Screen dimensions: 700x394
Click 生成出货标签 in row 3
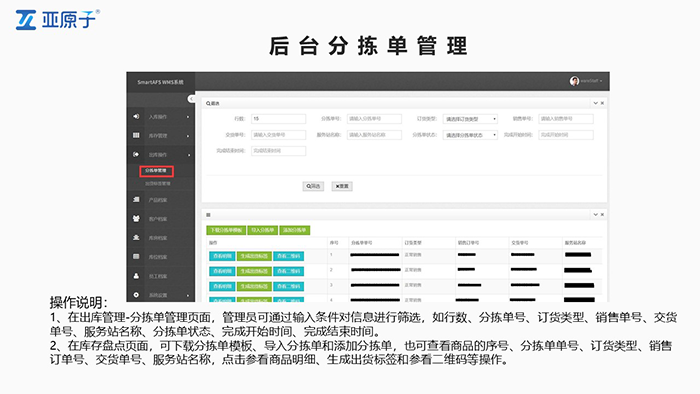pyautogui.click(x=254, y=286)
